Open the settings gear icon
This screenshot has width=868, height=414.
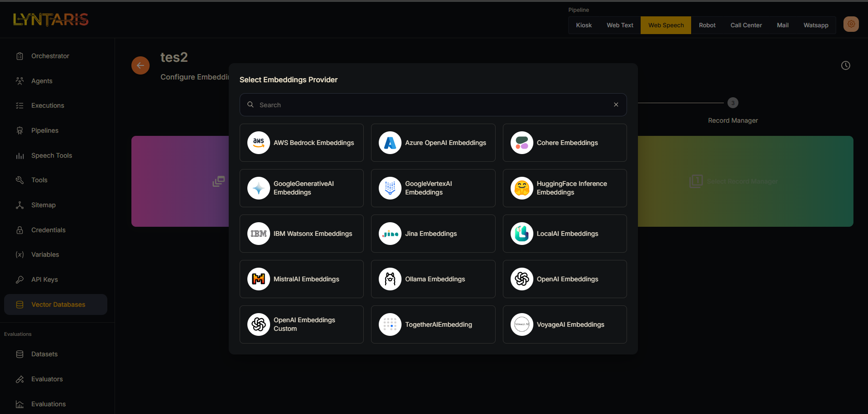(851, 24)
